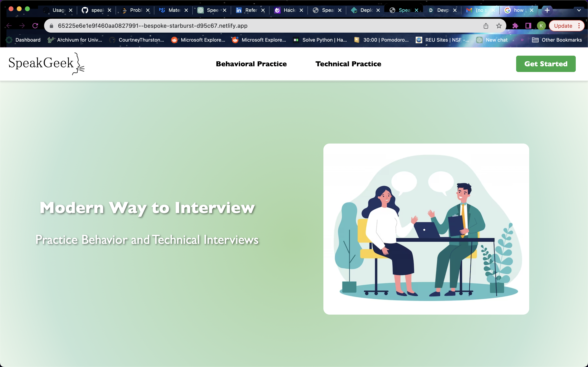
Task: Click the share page icon in address bar
Action: point(486,26)
